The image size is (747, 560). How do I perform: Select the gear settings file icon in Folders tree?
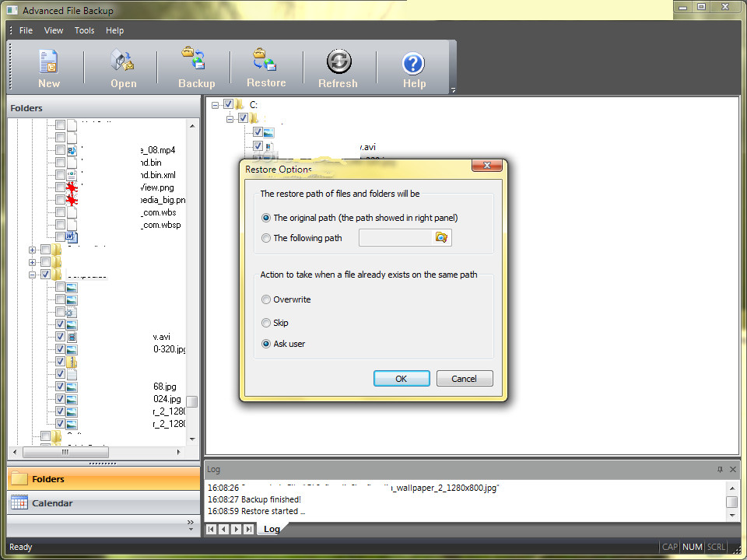click(x=72, y=313)
